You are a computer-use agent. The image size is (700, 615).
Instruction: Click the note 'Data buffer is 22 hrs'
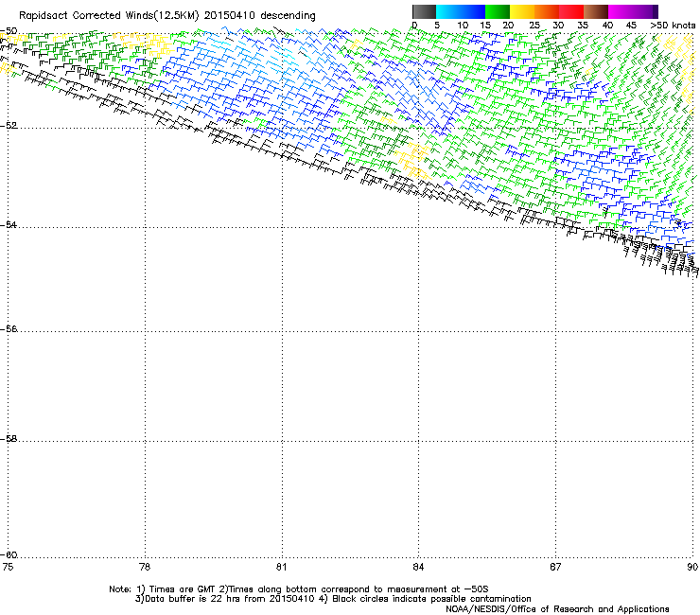pyautogui.click(x=193, y=599)
